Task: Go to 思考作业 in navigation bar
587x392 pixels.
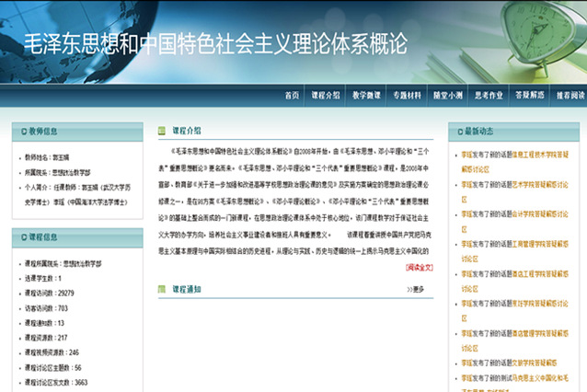Action: click(x=489, y=96)
